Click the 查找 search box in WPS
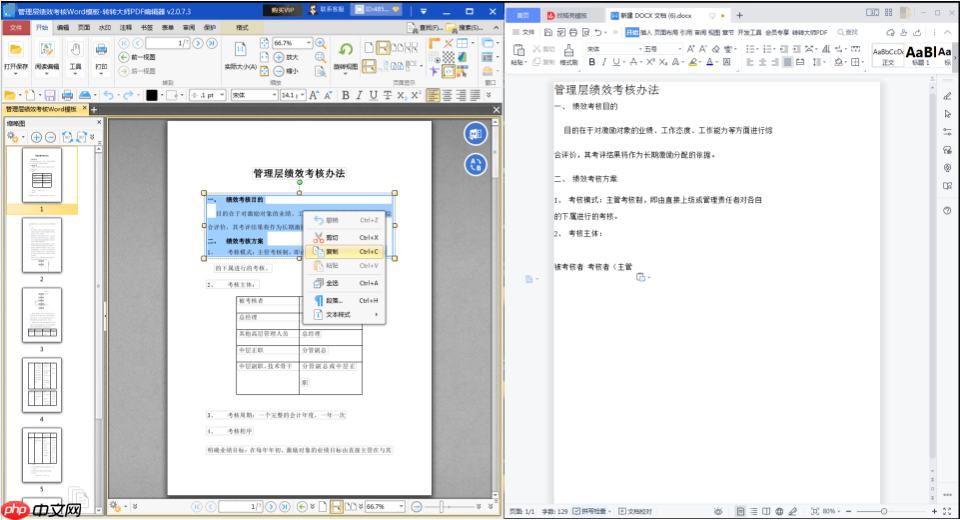 pyautogui.click(x=848, y=32)
